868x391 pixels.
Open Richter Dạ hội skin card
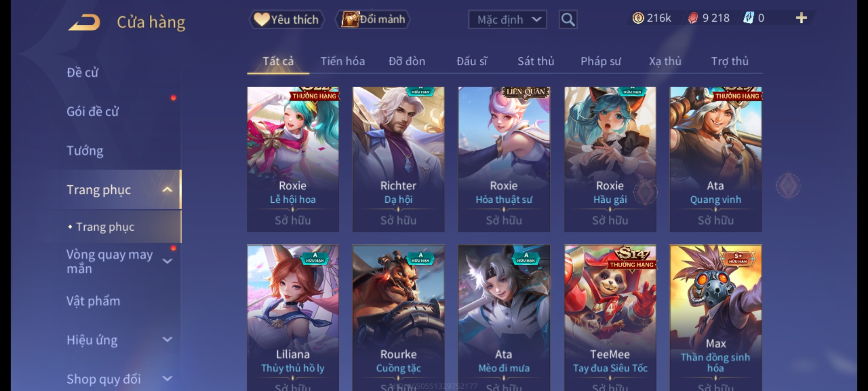click(x=398, y=159)
